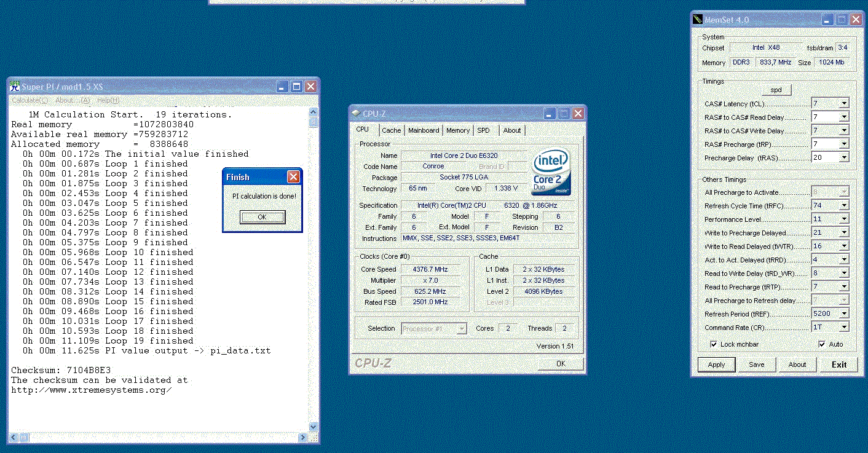
Task: Click the MemSet title bar icon
Action: (698, 20)
